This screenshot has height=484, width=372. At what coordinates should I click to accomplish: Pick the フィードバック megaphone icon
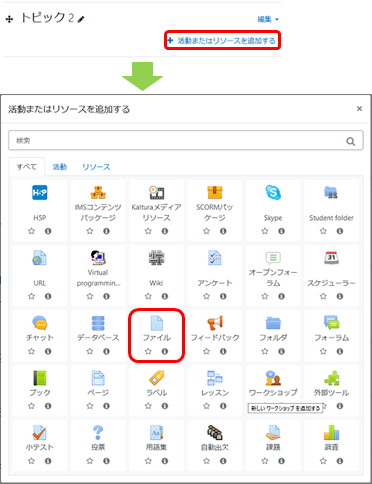[215, 323]
